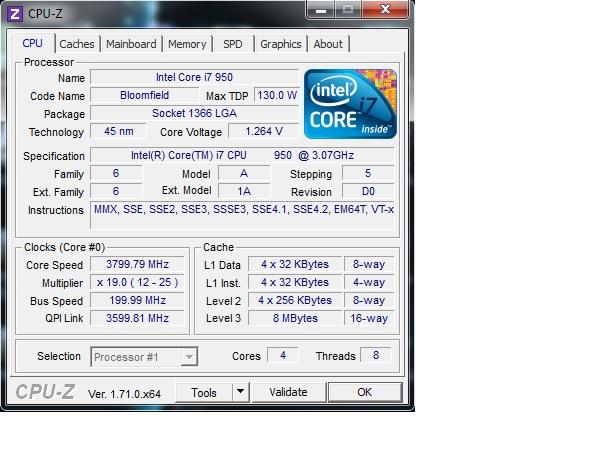This screenshot has height=460, width=614.
Task: Click the Socket 1366 LGA package value
Action: point(194,113)
